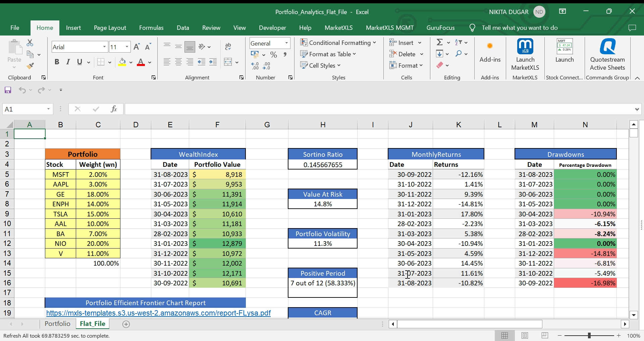Click the AutoSum sigma icon
The image size is (644, 341).
pyautogui.click(x=439, y=42)
